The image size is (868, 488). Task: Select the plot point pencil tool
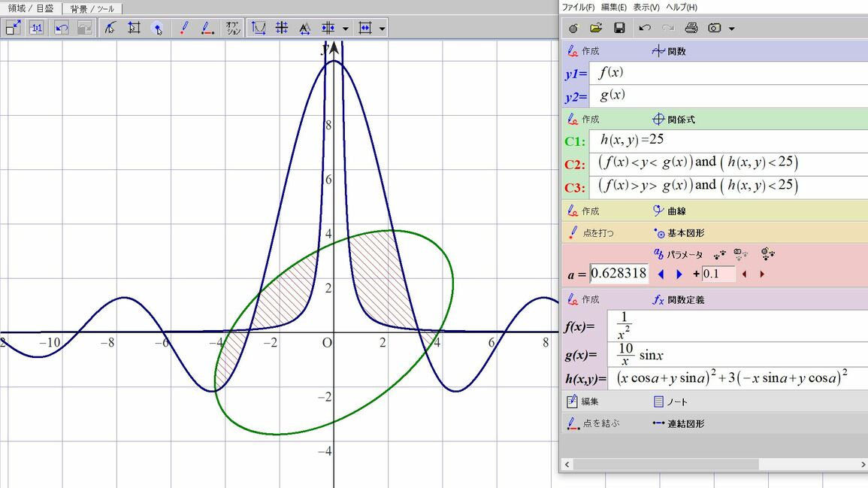tap(184, 28)
